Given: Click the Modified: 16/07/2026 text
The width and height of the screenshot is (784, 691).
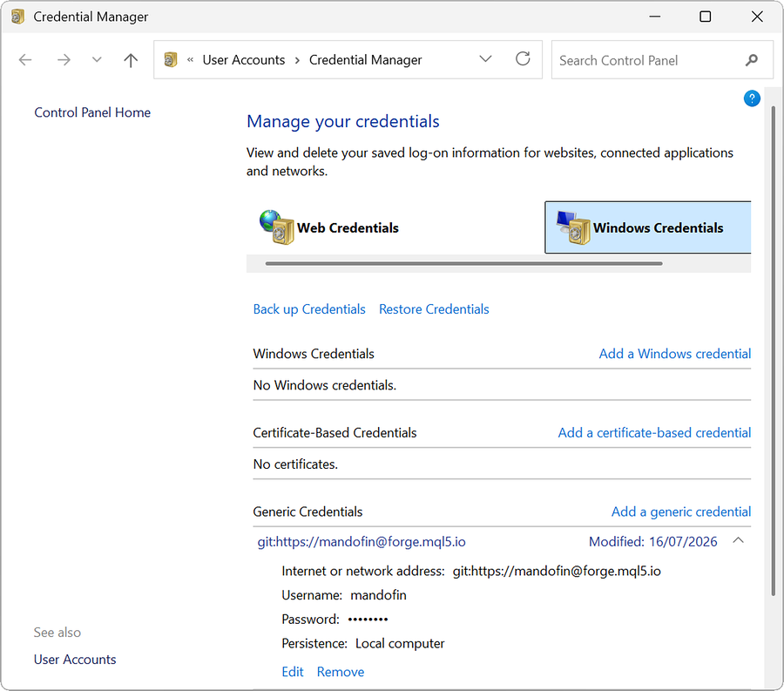Looking at the screenshot, I should pos(652,542).
